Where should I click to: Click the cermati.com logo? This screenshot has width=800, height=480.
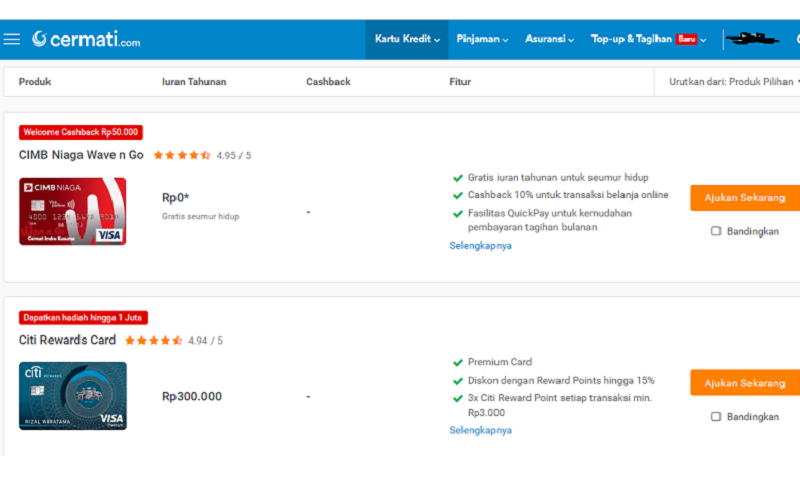pos(86,39)
